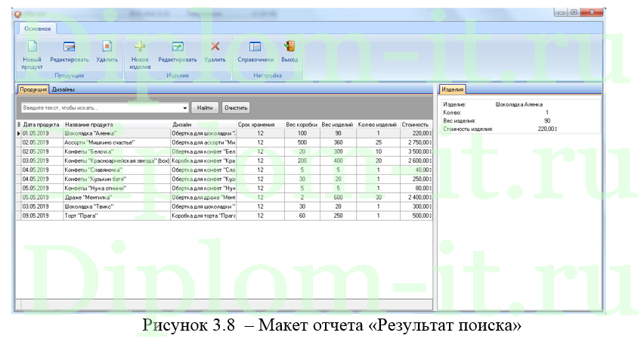Click the Дизайн column header
Image resolution: width=644 pixels, height=345 pixels.
pos(203,124)
